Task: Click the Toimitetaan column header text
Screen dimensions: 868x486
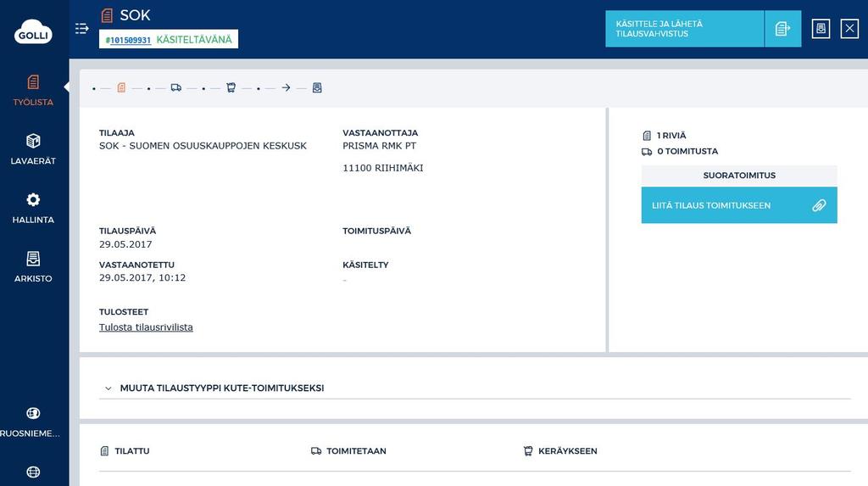Action: 357,451
